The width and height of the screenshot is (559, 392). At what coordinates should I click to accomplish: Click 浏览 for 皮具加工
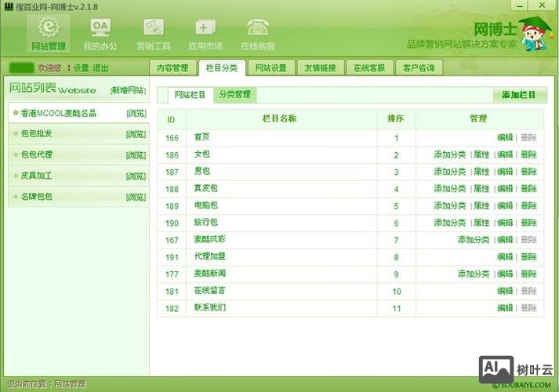pos(136,176)
